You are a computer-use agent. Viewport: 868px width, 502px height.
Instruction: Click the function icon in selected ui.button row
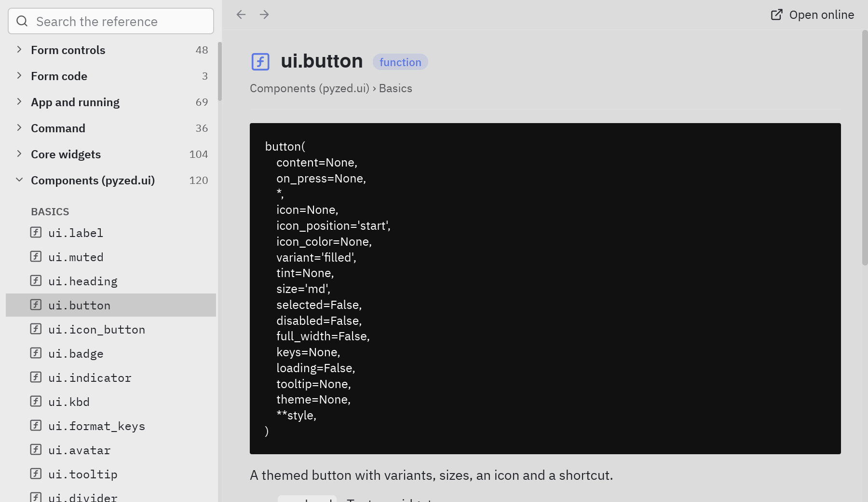coord(36,305)
